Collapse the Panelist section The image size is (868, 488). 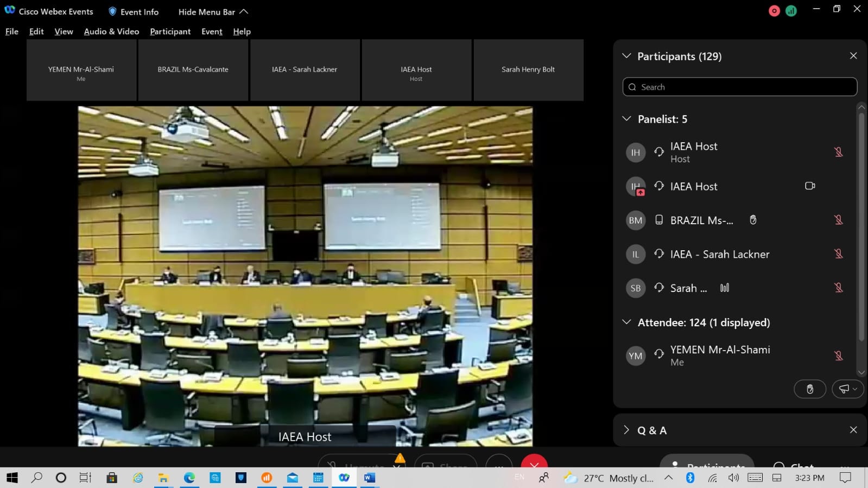626,119
